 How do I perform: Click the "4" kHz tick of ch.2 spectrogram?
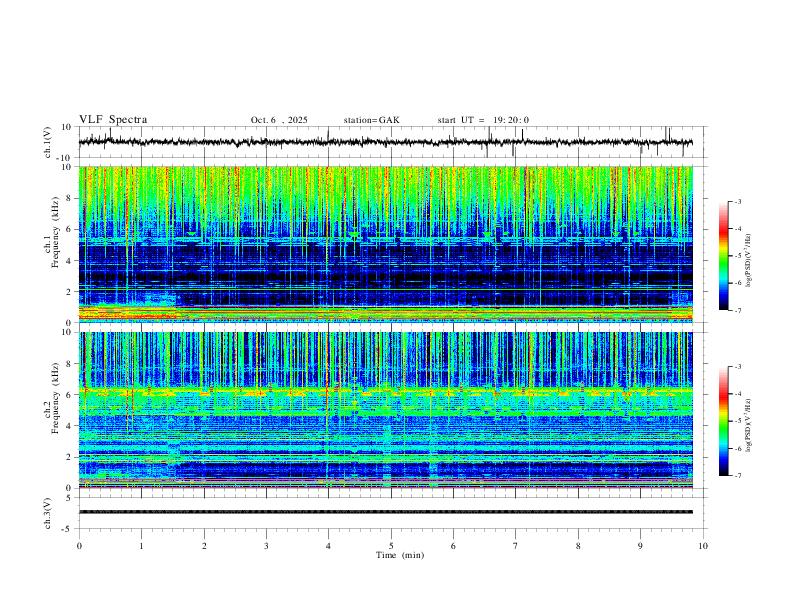(x=69, y=426)
